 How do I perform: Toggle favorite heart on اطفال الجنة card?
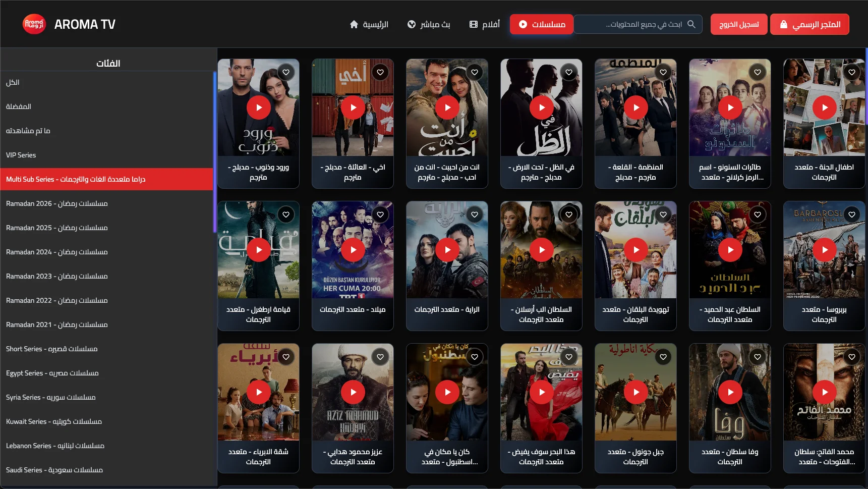pyautogui.click(x=852, y=72)
